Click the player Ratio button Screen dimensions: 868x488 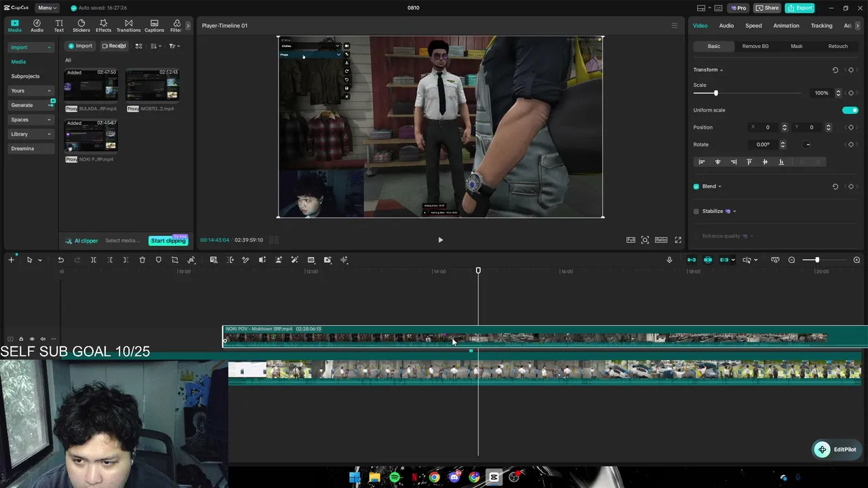pyautogui.click(x=661, y=240)
